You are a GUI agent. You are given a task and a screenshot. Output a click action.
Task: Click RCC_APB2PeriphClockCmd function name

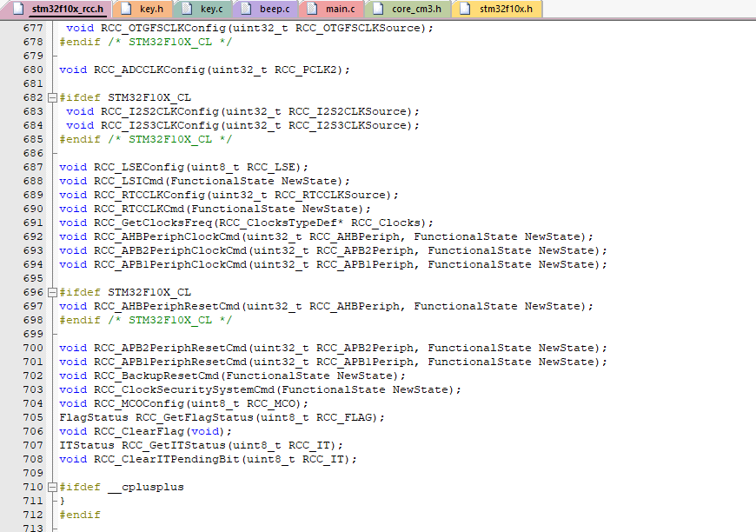[x=170, y=251]
